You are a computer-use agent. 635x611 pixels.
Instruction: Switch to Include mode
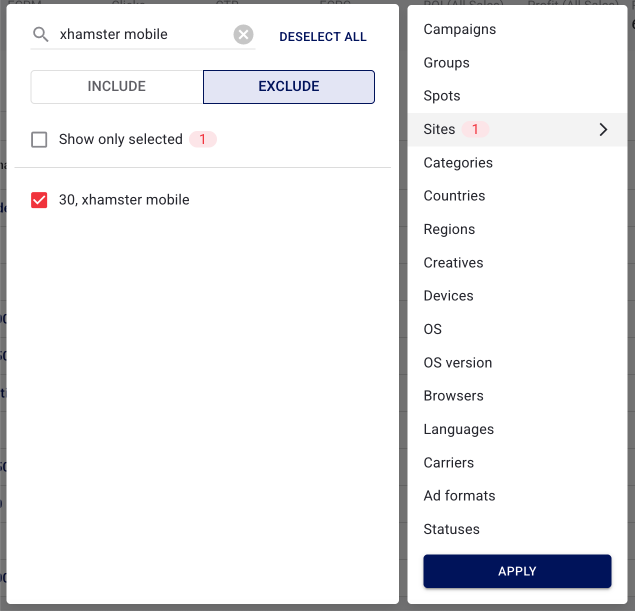(x=117, y=87)
